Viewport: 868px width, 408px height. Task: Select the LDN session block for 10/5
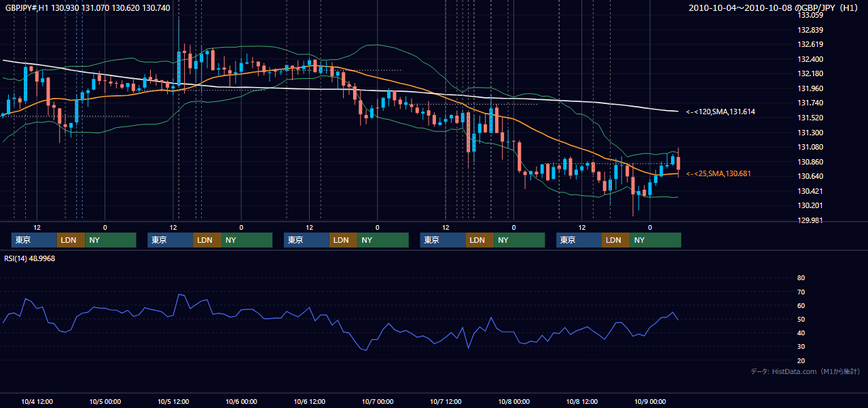click(207, 240)
